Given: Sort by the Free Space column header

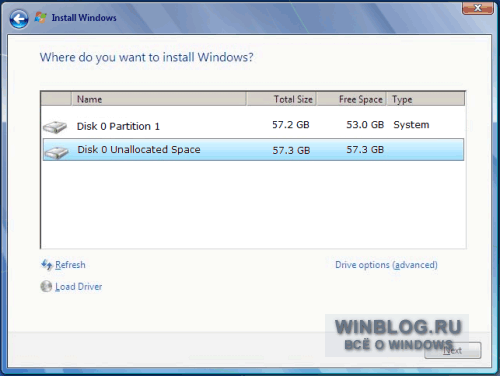Looking at the screenshot, I should [x=352, y=99].
